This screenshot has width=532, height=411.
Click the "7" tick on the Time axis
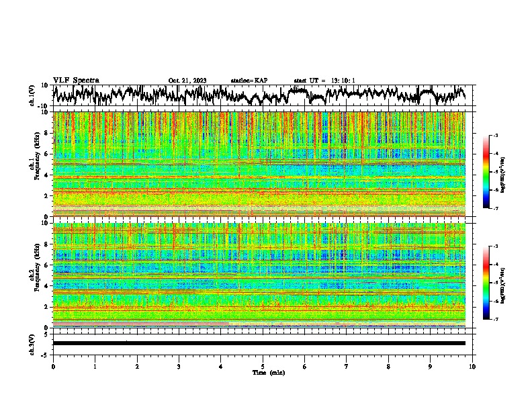pos(347,367)
